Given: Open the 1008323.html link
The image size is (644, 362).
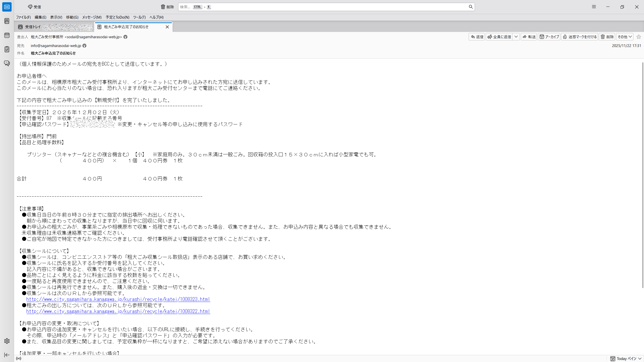Looking at the screenshot, I should 118,299.
